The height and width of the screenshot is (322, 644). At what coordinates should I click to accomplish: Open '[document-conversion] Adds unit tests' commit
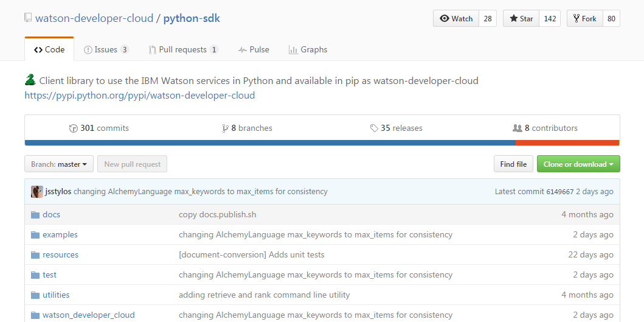[x=251, y=255]
